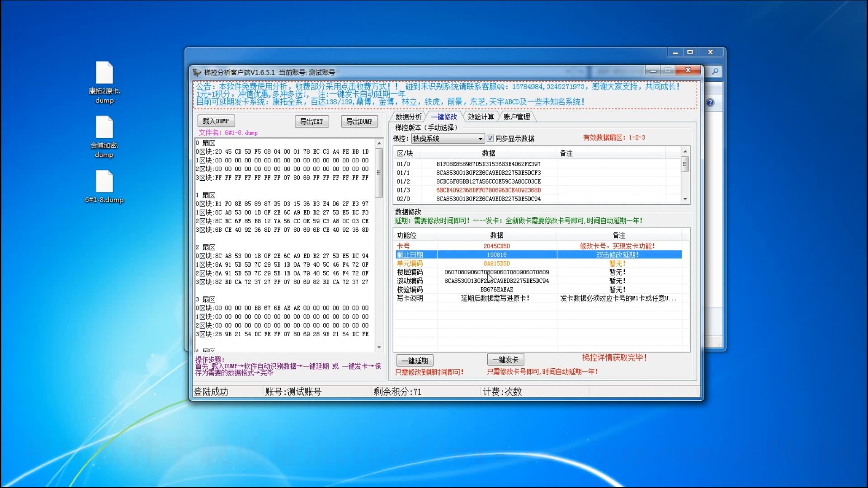
Task: Switch to 数据分析 tab
Action: click(x=408, y=117)
